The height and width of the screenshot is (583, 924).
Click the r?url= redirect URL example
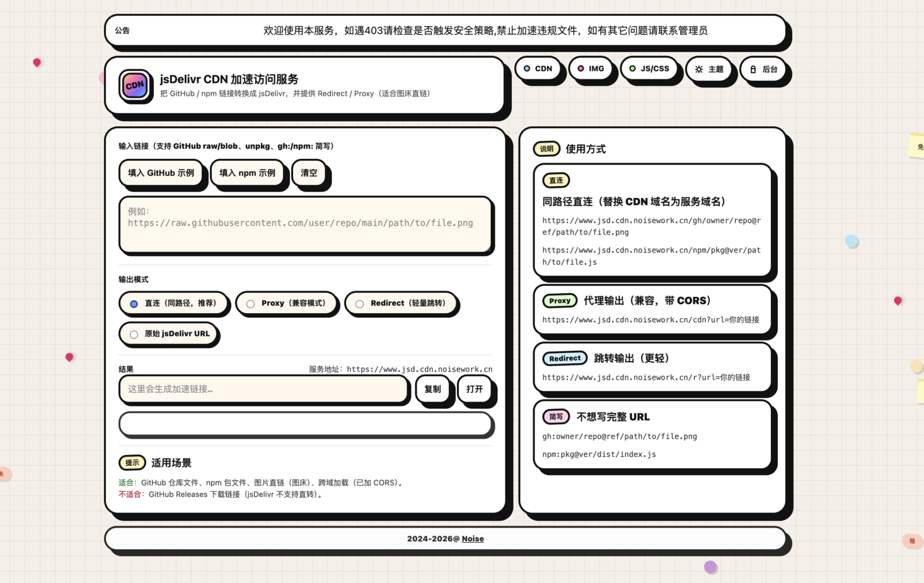point(646,378)
